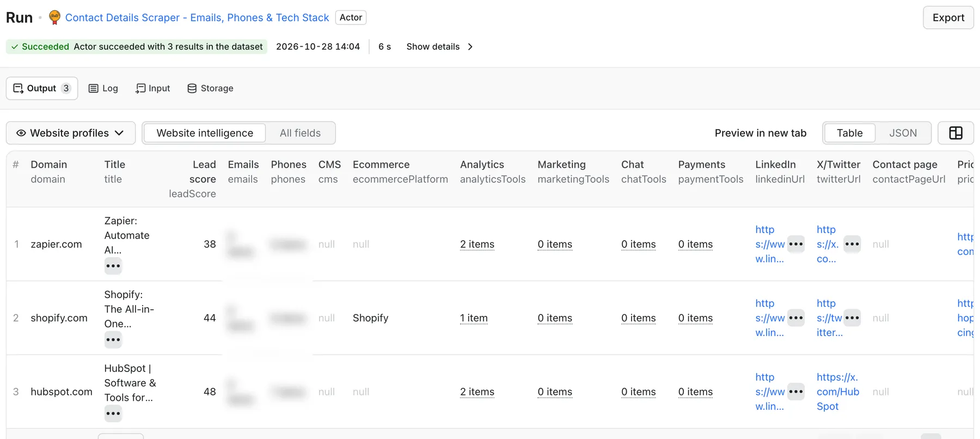Expand shopify.com chat tools 0 items
The height and width of the screenshot is (439, 980).
point(639,318)
